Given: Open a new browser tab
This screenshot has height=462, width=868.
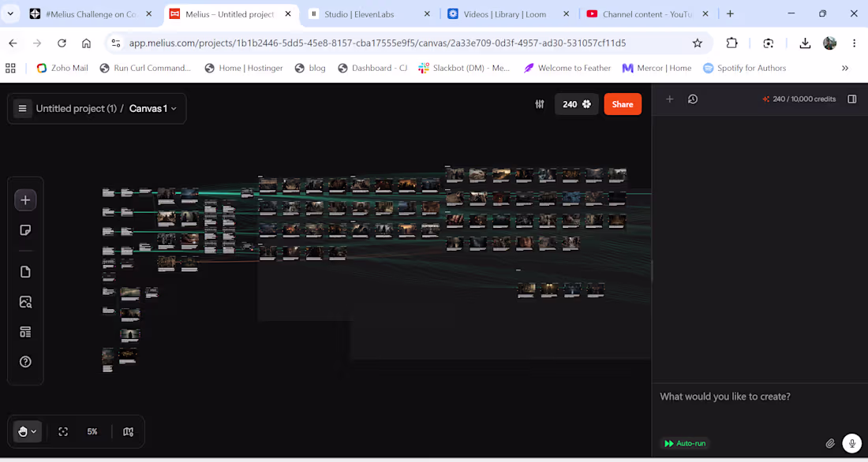Looking at the screenshot, I should pyautogui.click(x=730, y=14).
